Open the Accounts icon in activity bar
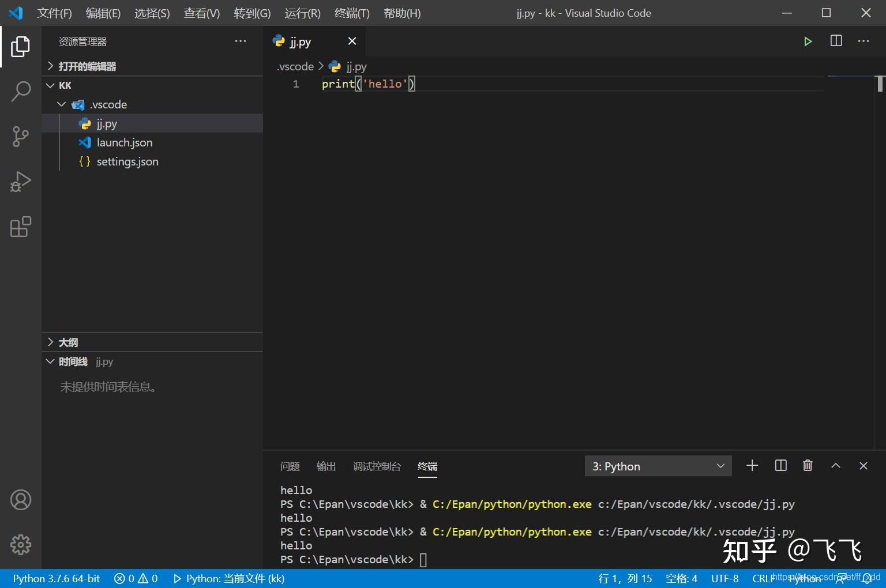886x588 pixels. tap(21, 500)
